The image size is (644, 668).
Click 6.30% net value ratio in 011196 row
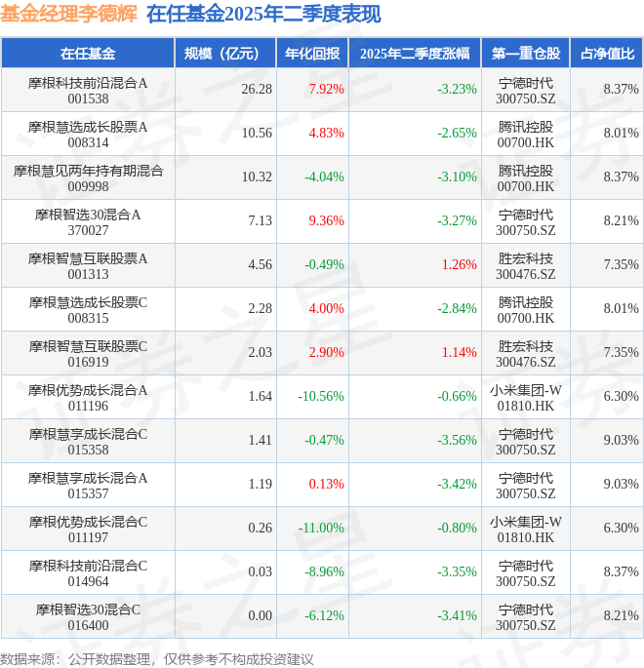pos(621,396)
